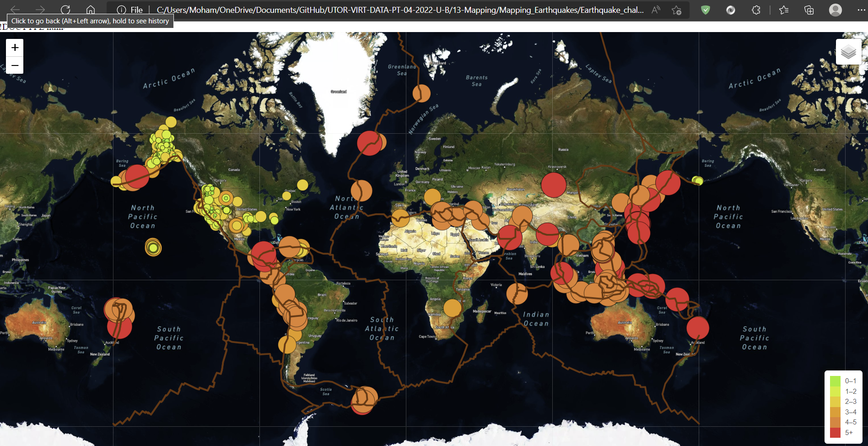Click the file path in the address bar
The width and height of the screenshot is (868, 446).
pos(400,10)
